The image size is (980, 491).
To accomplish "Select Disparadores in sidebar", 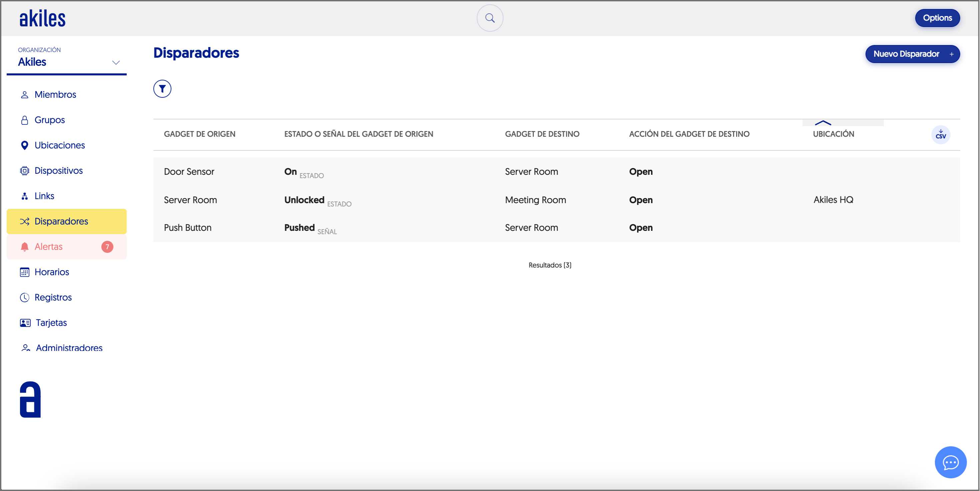I will [x=61, y=221].
